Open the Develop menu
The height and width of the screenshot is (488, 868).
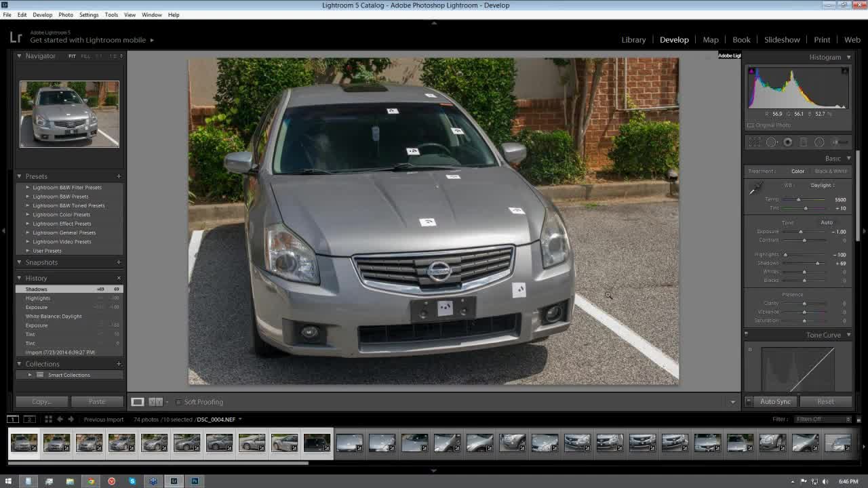coord(42,15)
